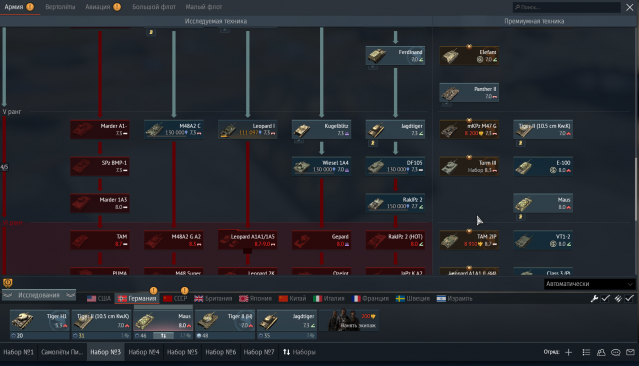Expand the Leopard A1A1/1A5 vehicle group
This screenshot has height=366, width=639.
[x=247, y=251]
